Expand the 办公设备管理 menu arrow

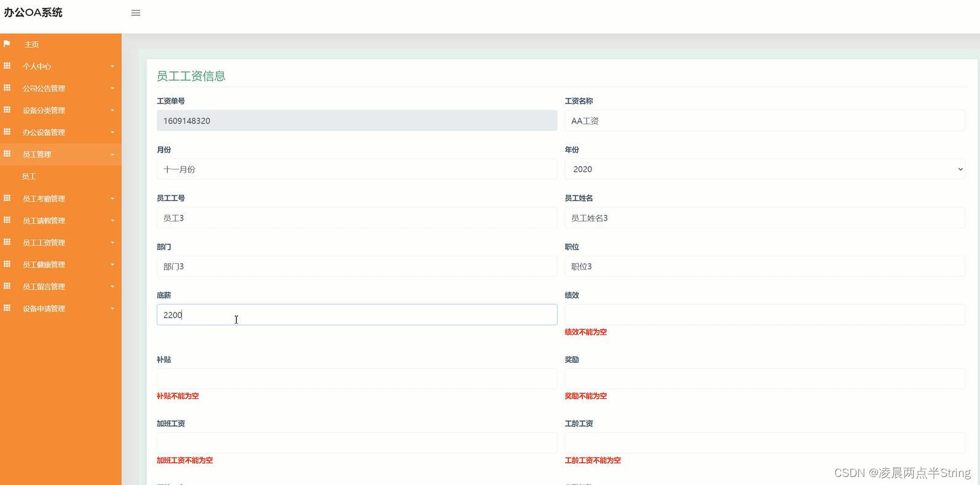(x=113, y=132)
